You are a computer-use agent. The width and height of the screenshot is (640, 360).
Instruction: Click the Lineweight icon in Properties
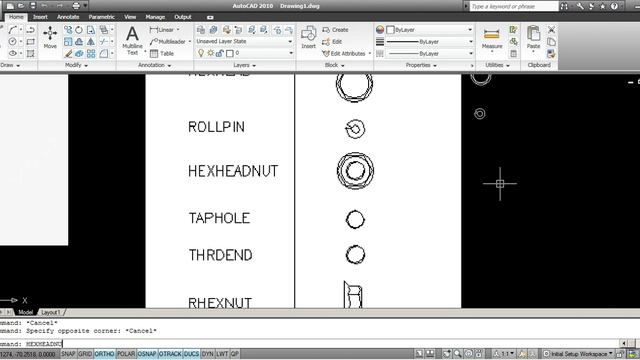(x=380, y=42)
